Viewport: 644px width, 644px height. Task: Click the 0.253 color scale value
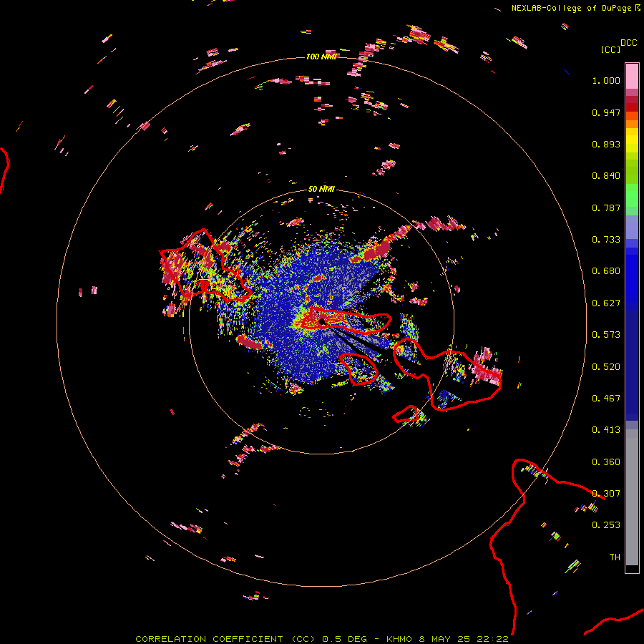point(606,525)
